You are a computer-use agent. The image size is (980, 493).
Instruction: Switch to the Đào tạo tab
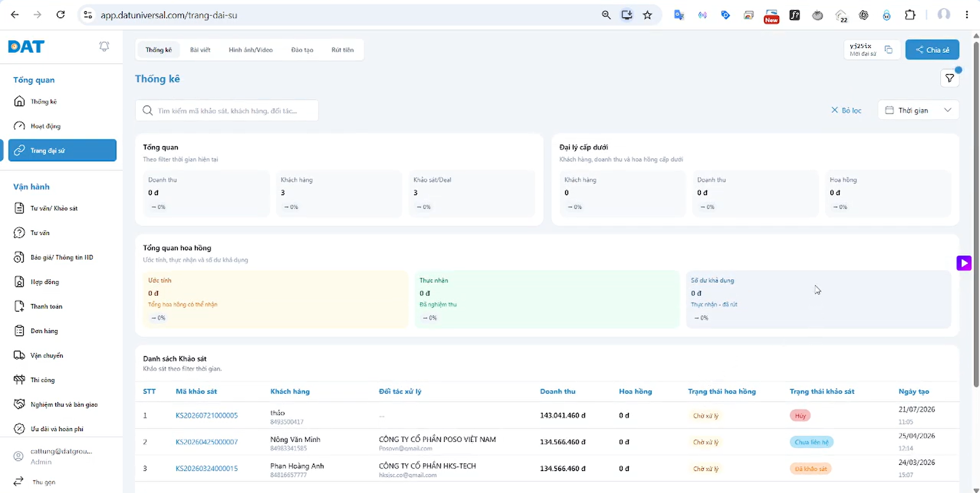pyautogui.click(x=302, y=50)
